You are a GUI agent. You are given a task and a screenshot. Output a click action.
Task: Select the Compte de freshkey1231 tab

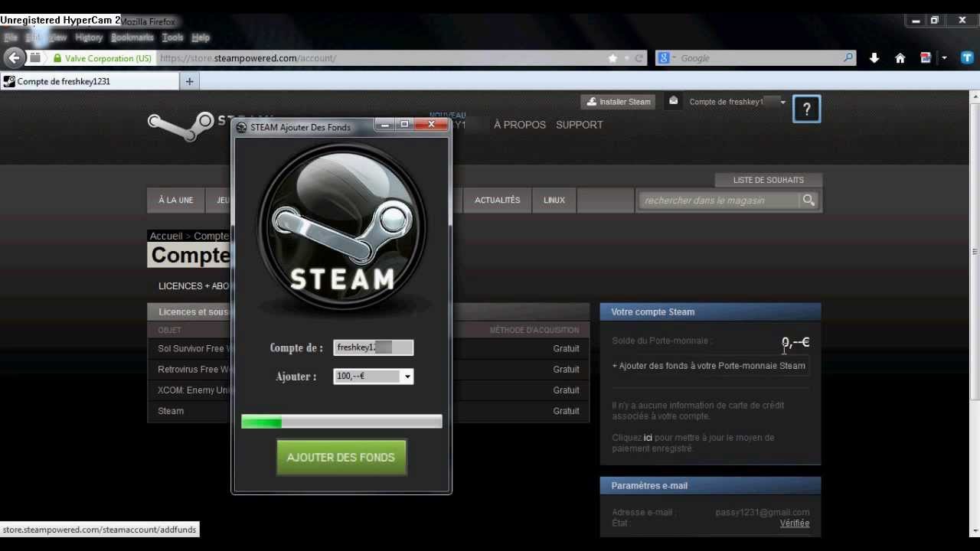90,81
